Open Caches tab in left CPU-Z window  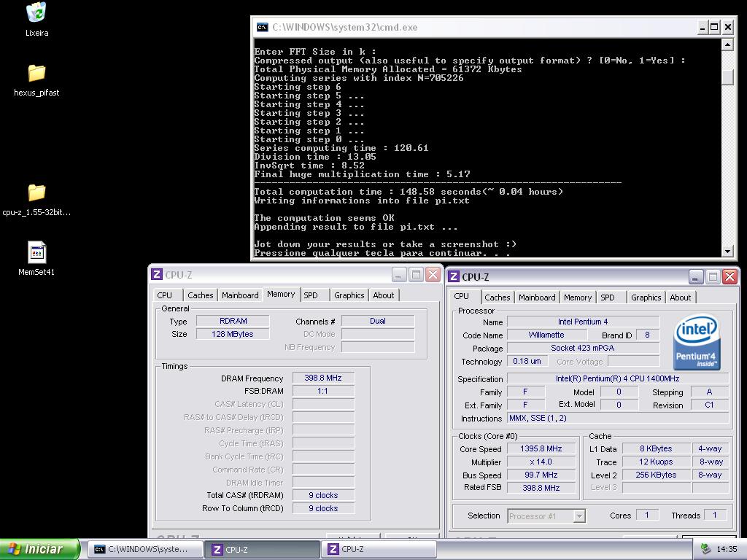(x=200, y=295)
